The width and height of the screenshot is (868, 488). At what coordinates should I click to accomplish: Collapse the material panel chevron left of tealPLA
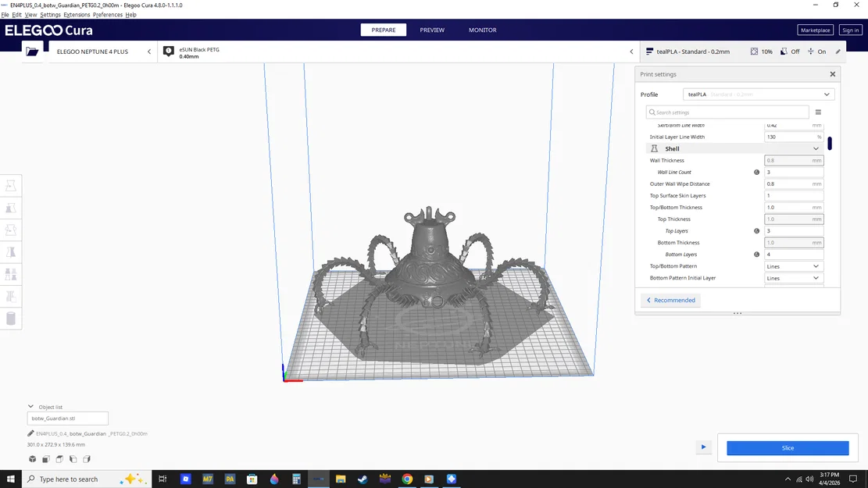631,52
